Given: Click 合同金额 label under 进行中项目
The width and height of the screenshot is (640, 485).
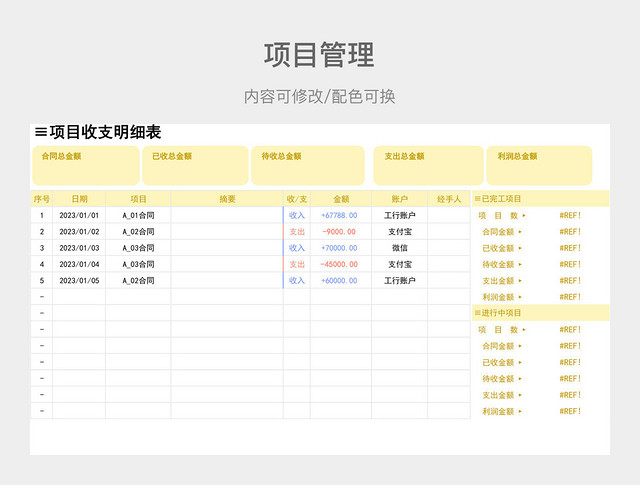Looking at the screenshot, I should (498, 346).
